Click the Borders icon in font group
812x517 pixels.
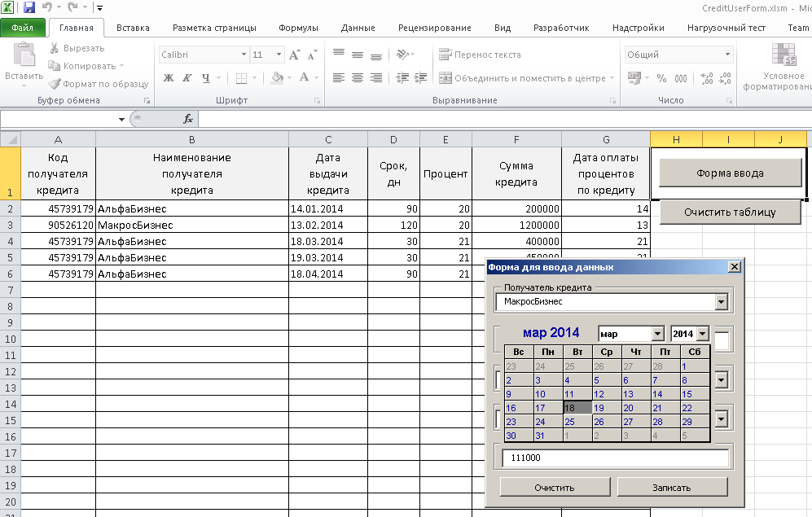pos(241,77)
